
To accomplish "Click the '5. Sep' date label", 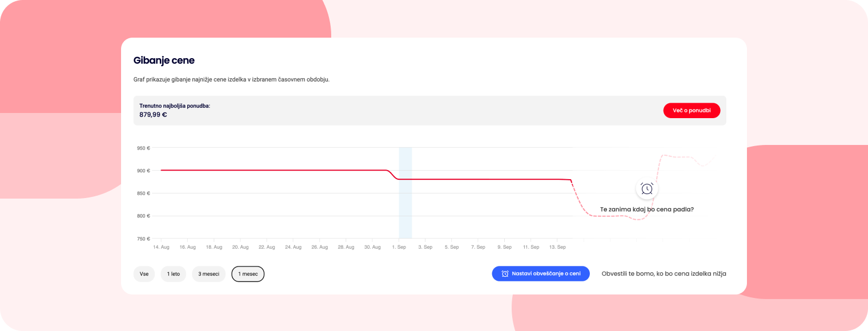I will click(451, 247).
